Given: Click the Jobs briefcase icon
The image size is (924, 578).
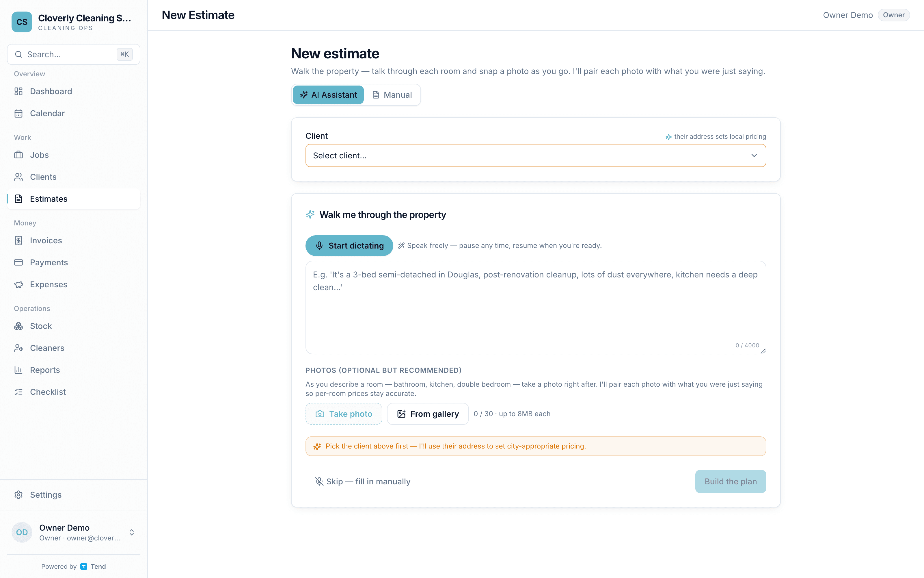Looking at the screenshot, I should point(18,155).
